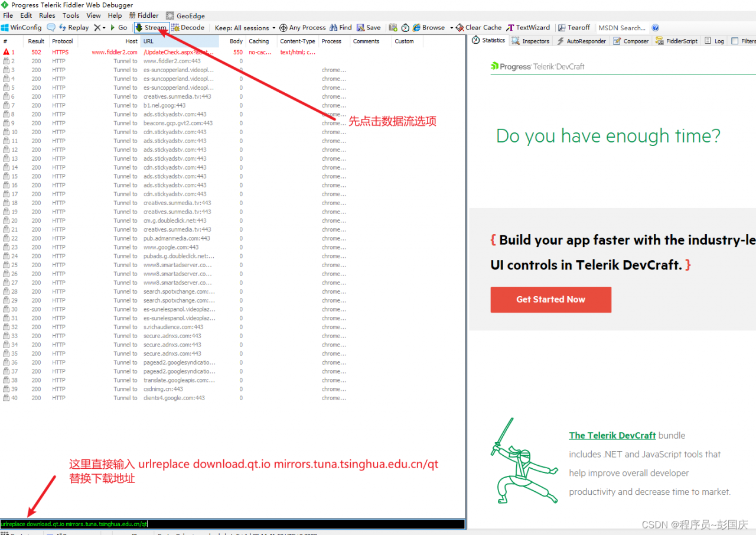
Task: Click the Get Started Now button
Action: (550, 300)
